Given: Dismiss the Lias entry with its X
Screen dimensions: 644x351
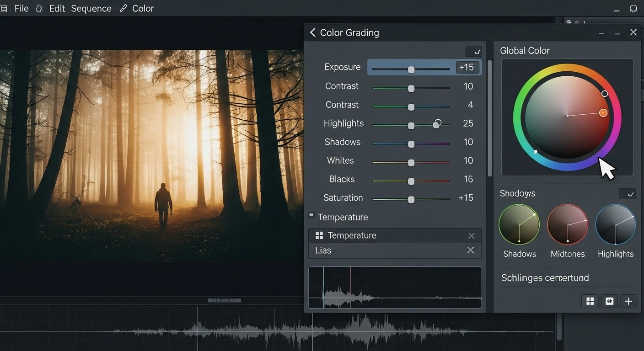Looking at the screenshot, I should [x=470, y=250].
